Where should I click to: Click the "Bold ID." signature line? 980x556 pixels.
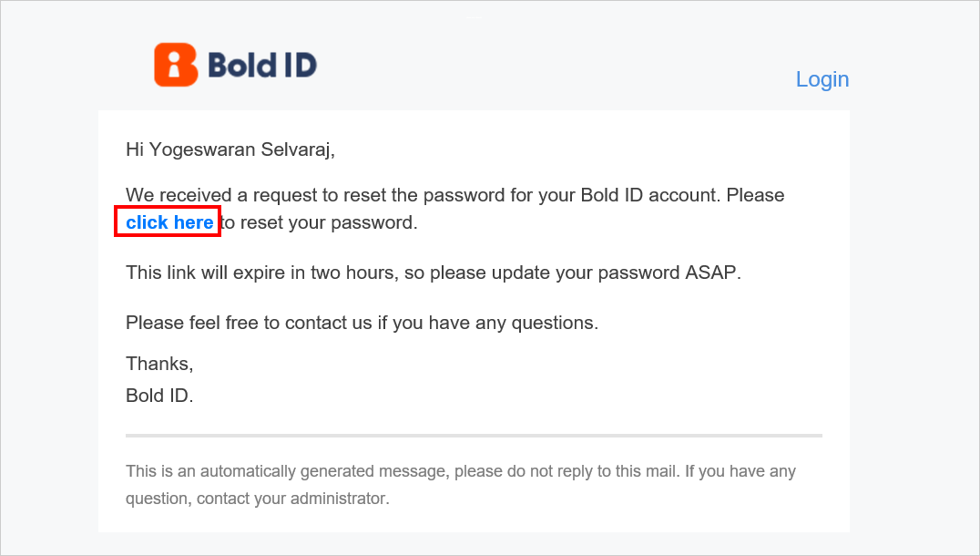159,396
